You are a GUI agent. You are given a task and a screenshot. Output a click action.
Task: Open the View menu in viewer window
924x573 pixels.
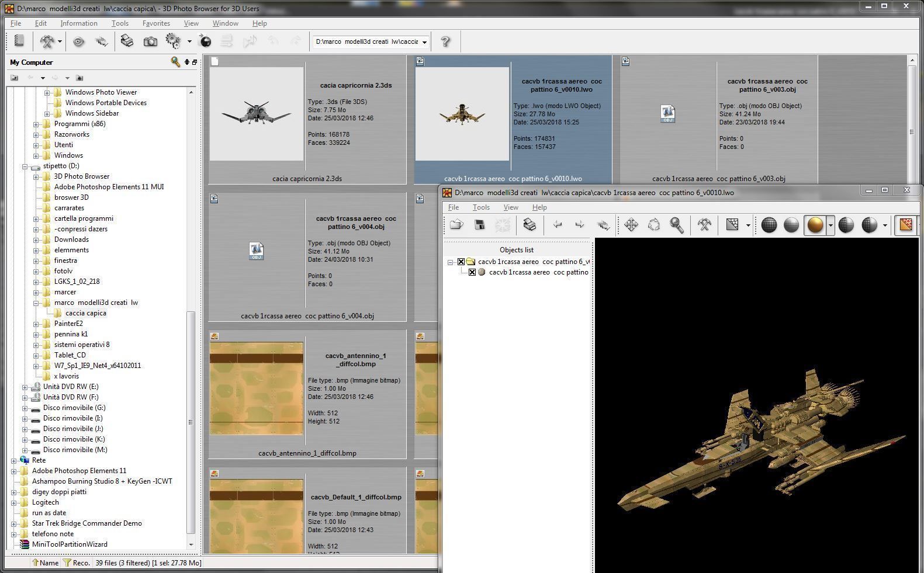(511, 207)
